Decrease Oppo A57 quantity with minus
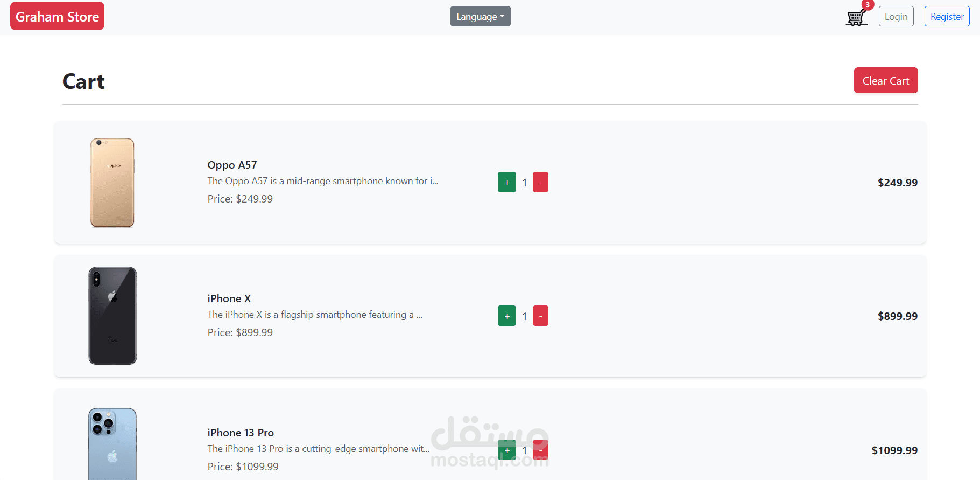The height and width of the screenshot is (480, 980). click(x=540, y=182)
